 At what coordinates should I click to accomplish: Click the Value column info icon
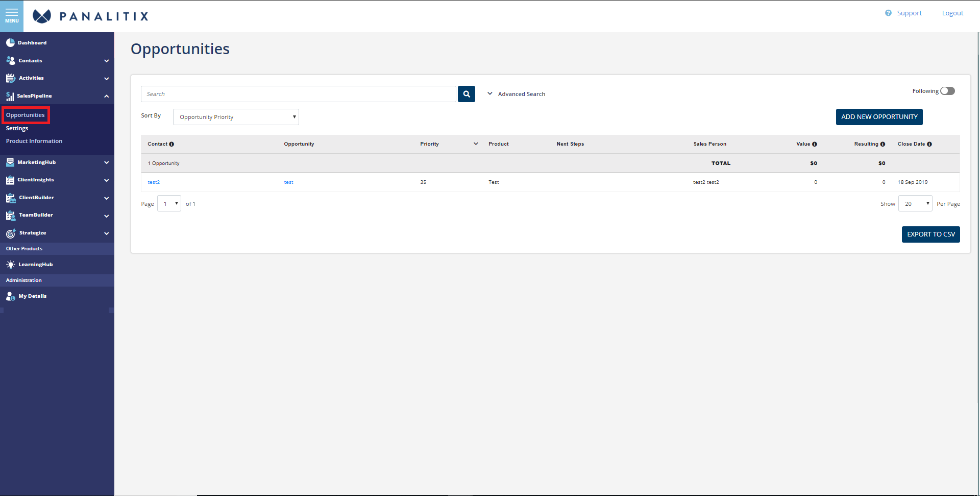coord(815,144)
